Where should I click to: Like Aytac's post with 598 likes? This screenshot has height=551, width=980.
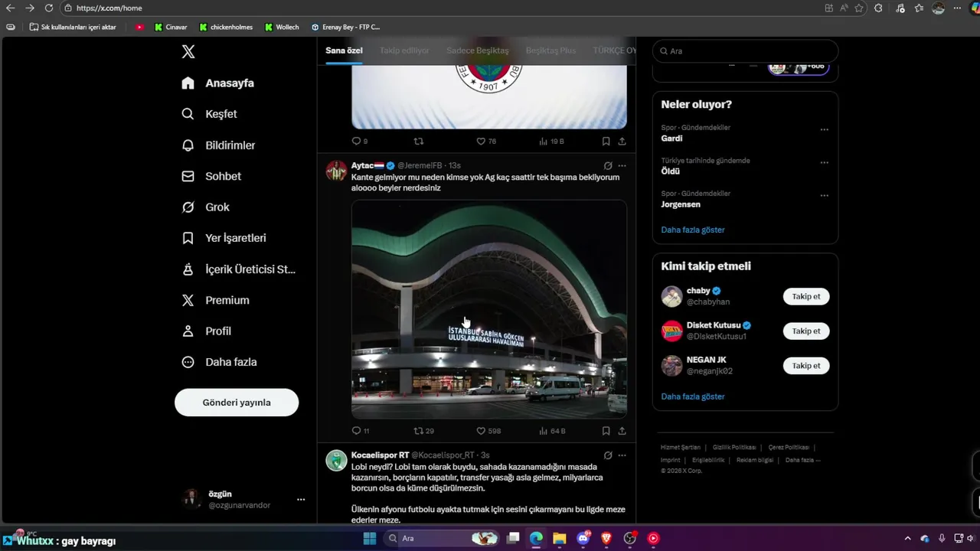(488, 431)
